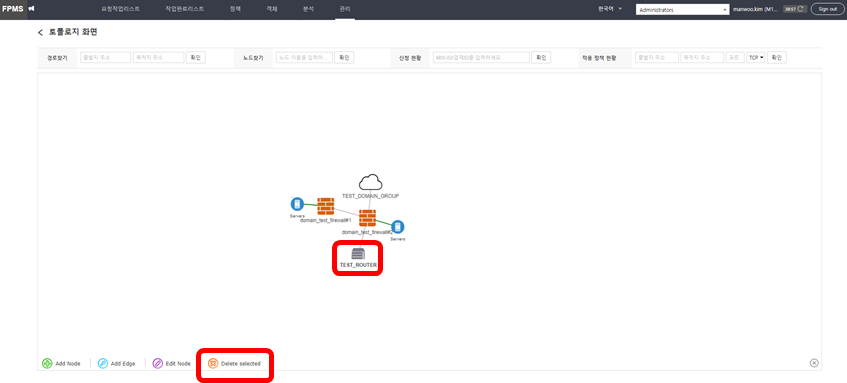Click 확인 button in 노드찾기 section

pyautogui.click(x=344, y=57)
